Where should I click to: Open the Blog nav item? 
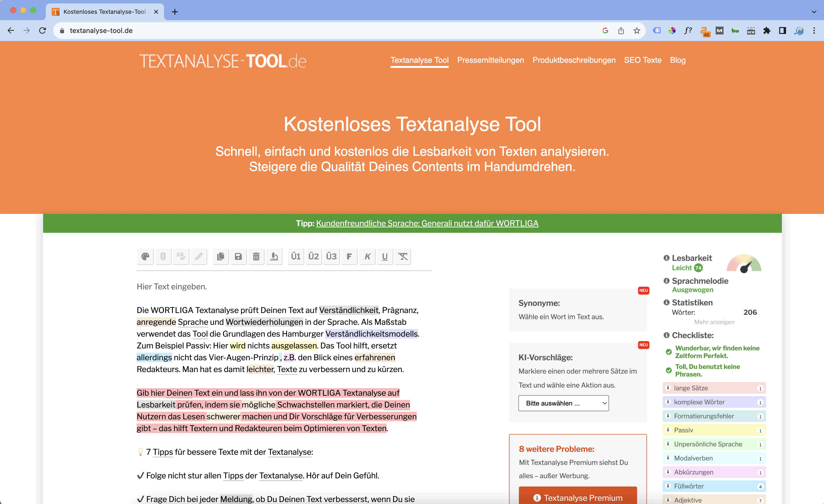tap(678, 60)
